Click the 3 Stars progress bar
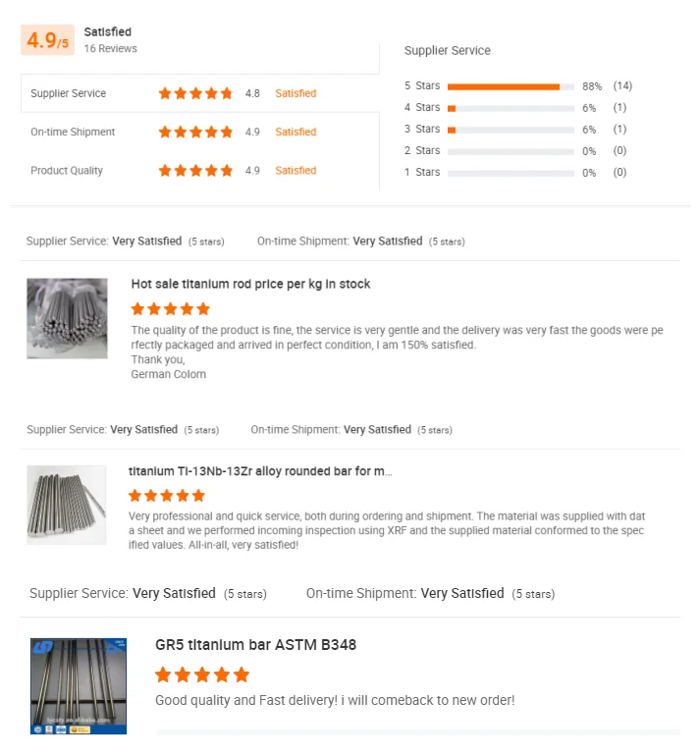700x755 pixels. click(510, 130)
